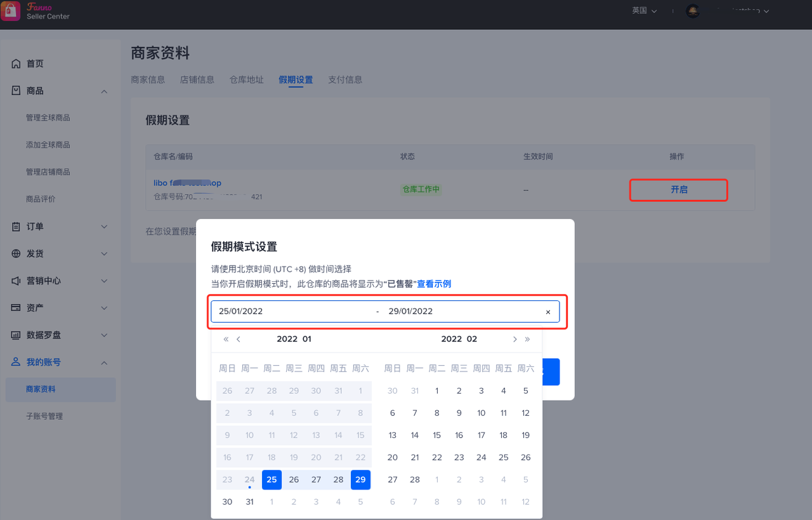This screenshot has height=520, width=812.
Task: Click the 开启 button for the warehouse
Action: 679,190
